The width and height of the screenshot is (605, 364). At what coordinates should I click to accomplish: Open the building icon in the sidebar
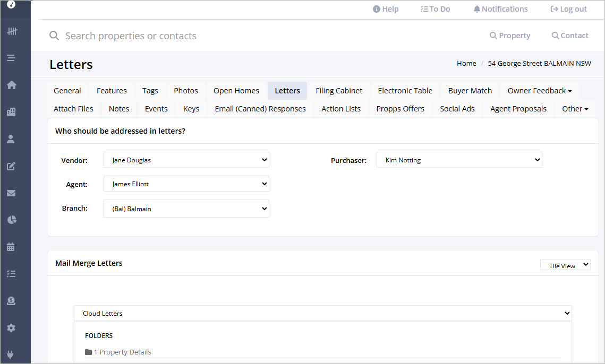pos(11,112)
